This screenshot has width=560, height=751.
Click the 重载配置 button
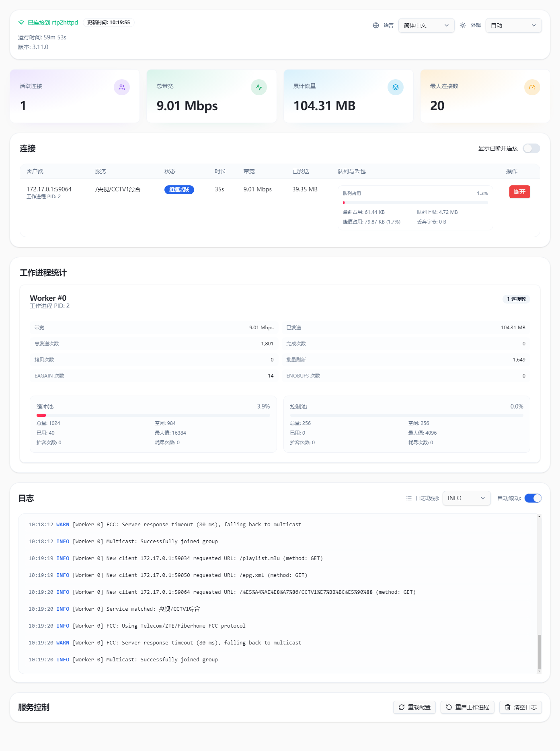pos(414,707)
